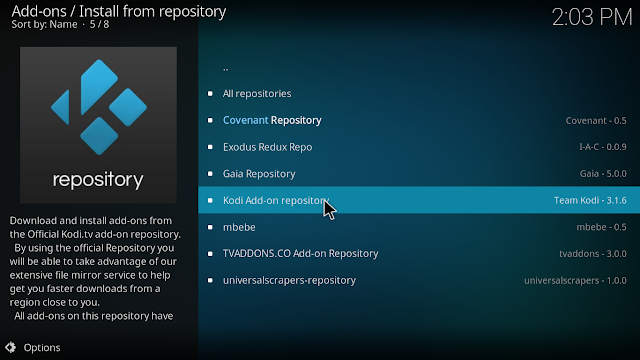Image resolution: width=640 pixels, height=360 pixels.
Task: Go up via the '..' parent entry
Action: click(x=419, y=67)
